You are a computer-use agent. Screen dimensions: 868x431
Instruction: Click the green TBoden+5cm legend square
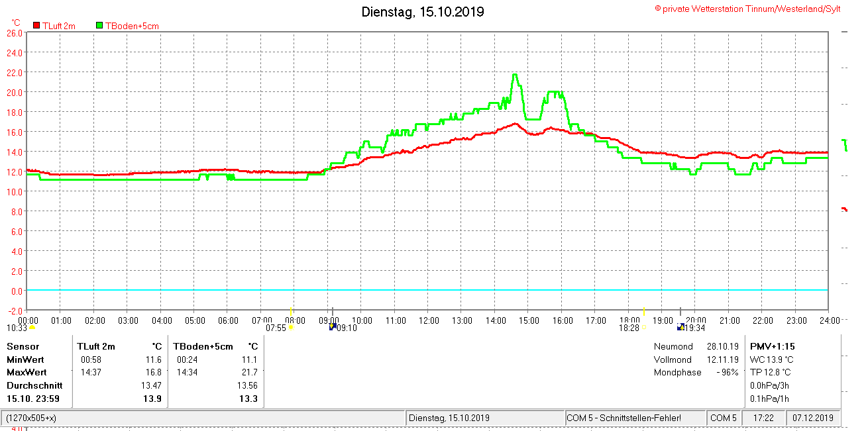pos(100,25)
